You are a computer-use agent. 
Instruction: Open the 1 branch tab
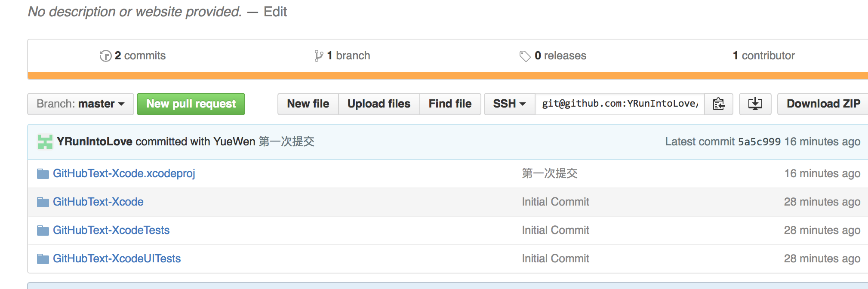(x=342, y=56)
